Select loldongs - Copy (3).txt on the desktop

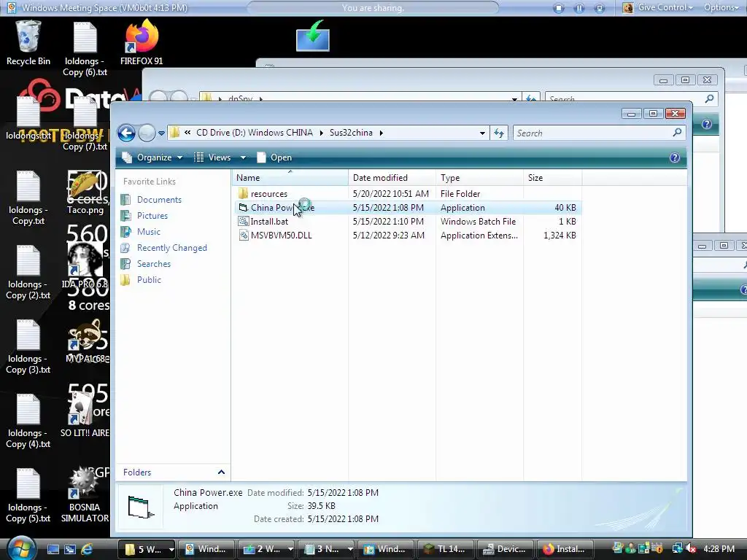[x=28, y=346]
